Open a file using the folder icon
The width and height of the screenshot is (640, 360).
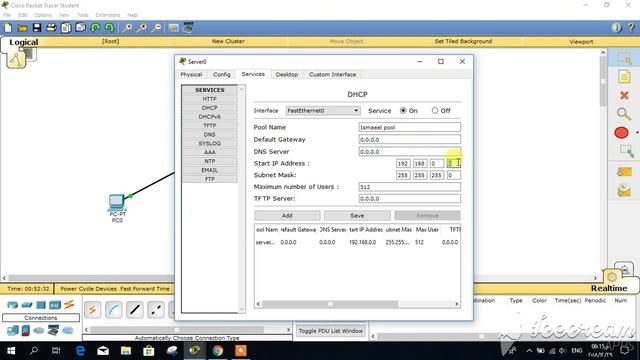[x=22, y=28]
